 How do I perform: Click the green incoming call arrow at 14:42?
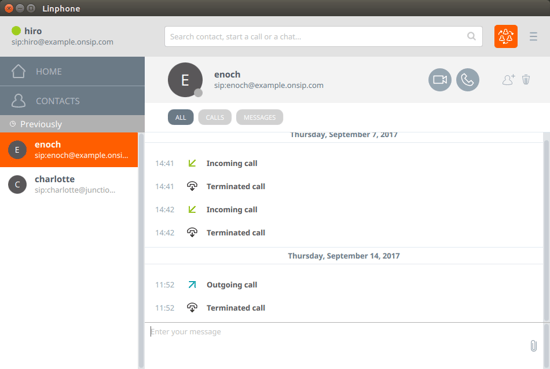(192, 209)
